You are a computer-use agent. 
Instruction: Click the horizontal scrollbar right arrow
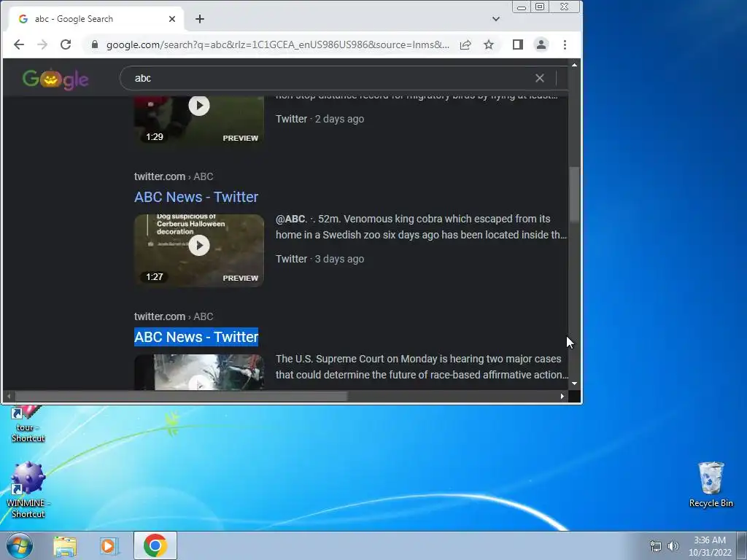(562, 396)
